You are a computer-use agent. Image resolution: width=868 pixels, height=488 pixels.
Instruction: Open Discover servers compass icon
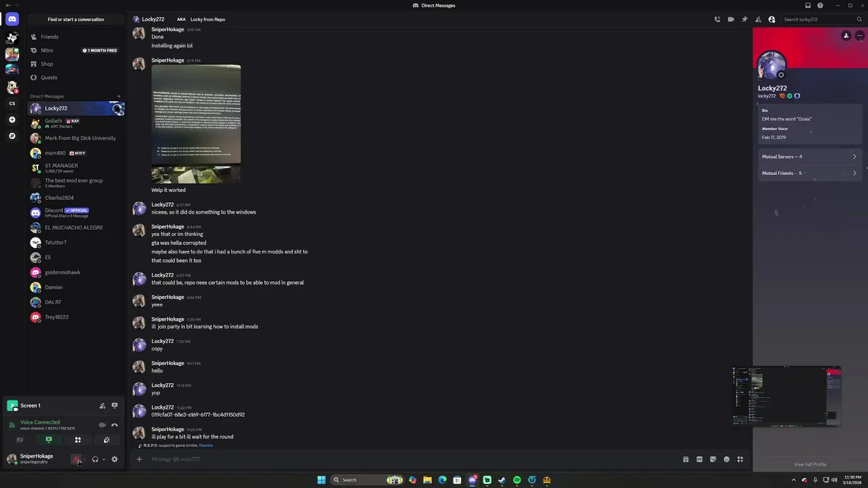pos(12,136)
